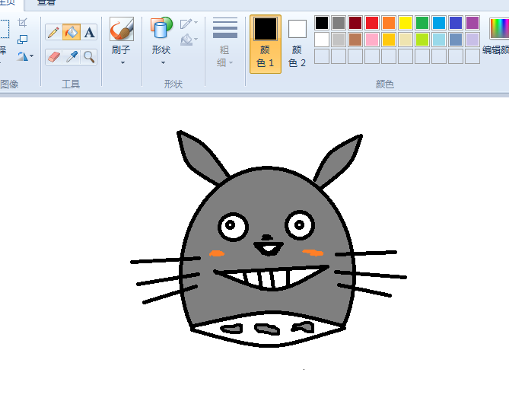
Task: Pick the dark gray color swatch
Action: pos(339,23)
